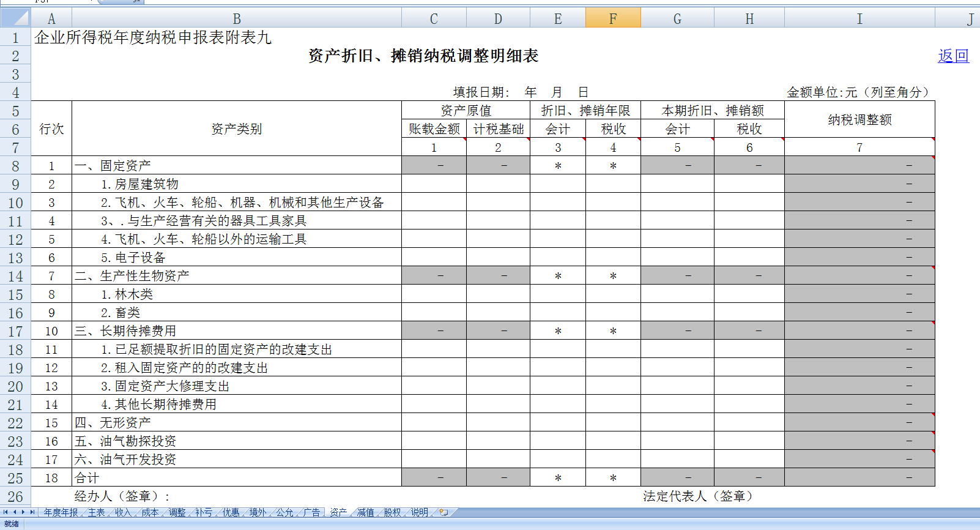Image resolution: width=980 pixels, height=530 pixels.
Task: Jump to first sheet tab arrow
Action: click(x=6, y=512)
